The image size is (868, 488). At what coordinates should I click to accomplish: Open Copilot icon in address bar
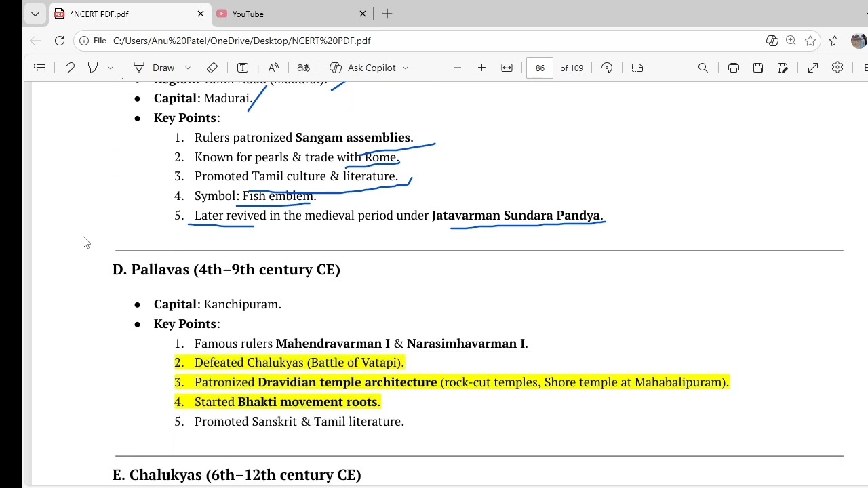[772, 41]
